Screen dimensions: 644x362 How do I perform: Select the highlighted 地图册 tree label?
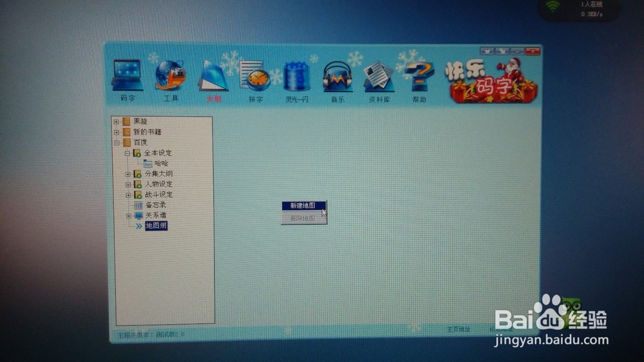[156, 225]
